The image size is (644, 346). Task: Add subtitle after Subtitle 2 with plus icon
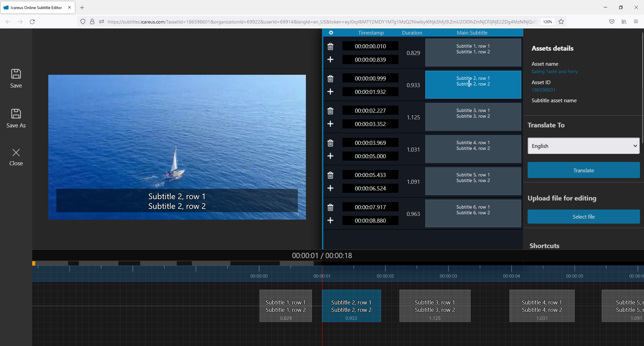point(330,92)
